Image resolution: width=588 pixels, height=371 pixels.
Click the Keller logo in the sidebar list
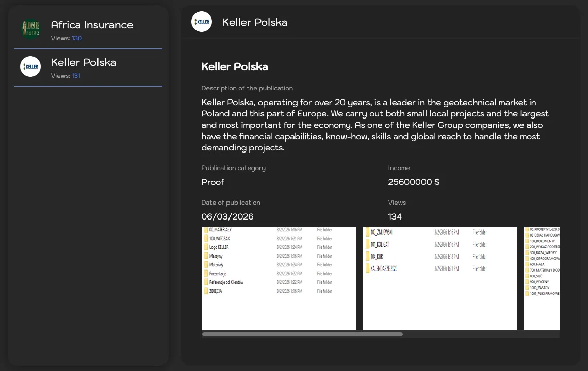[x=30, y=66]
